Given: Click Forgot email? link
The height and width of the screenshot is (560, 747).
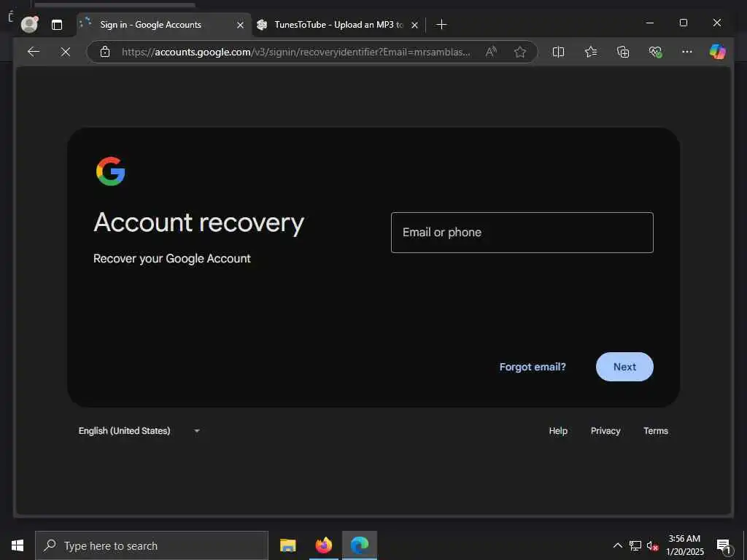Looking at the screenshot, I should [x=533, y=367].
